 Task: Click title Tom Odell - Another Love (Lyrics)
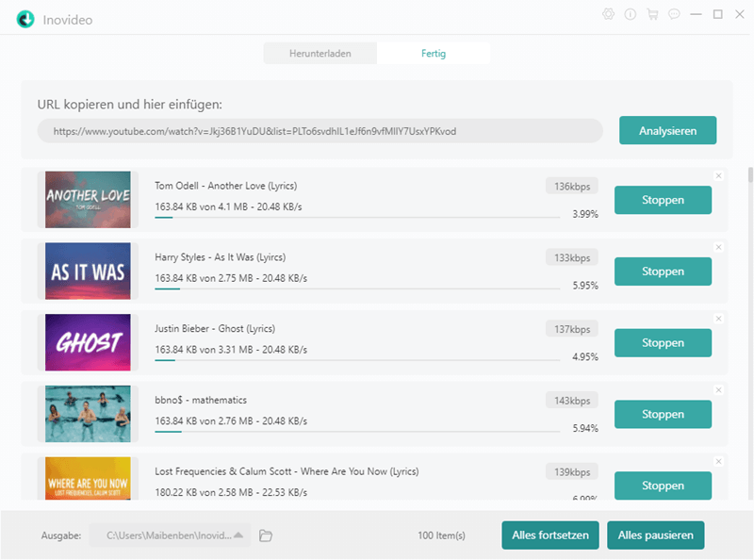pos(226,186)
